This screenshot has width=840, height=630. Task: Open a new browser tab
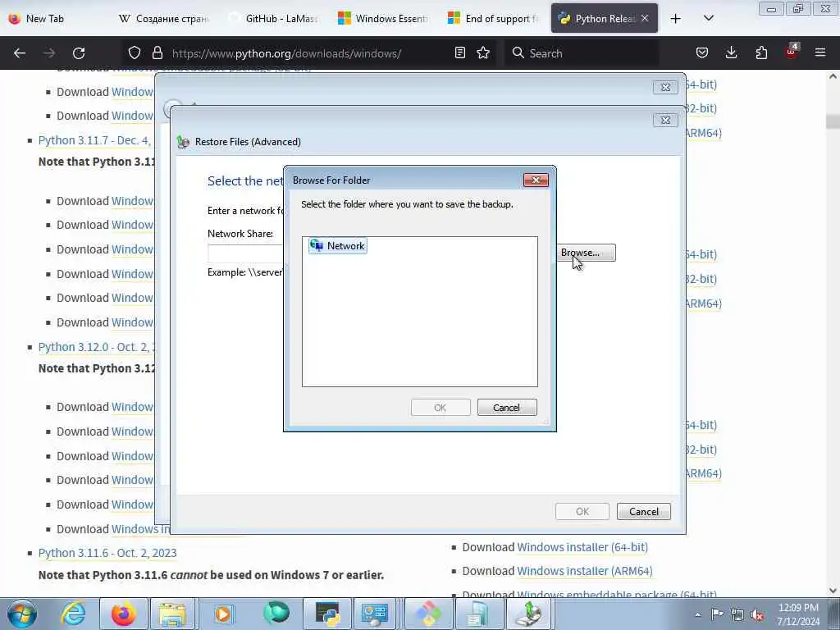click(x=676, y=19)
